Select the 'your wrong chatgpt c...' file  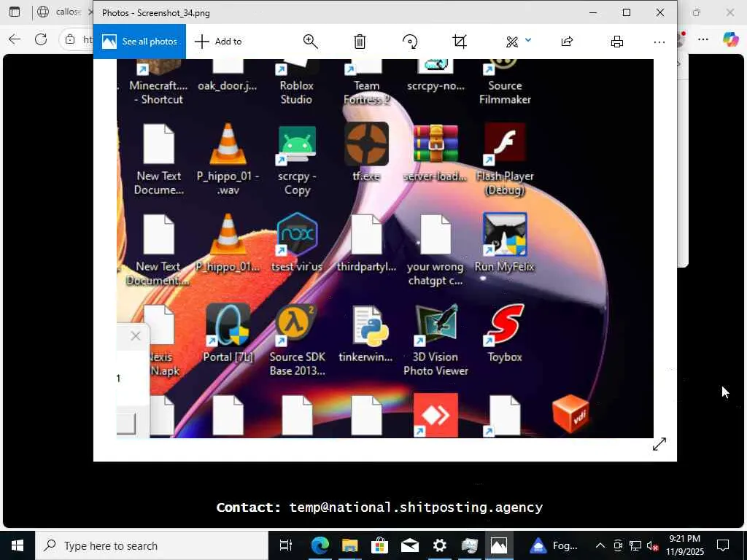(x=436, y=234)
